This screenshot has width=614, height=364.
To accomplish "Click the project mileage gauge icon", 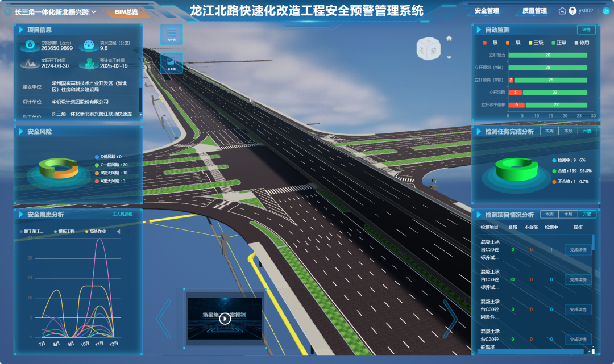I will [89, 45].
